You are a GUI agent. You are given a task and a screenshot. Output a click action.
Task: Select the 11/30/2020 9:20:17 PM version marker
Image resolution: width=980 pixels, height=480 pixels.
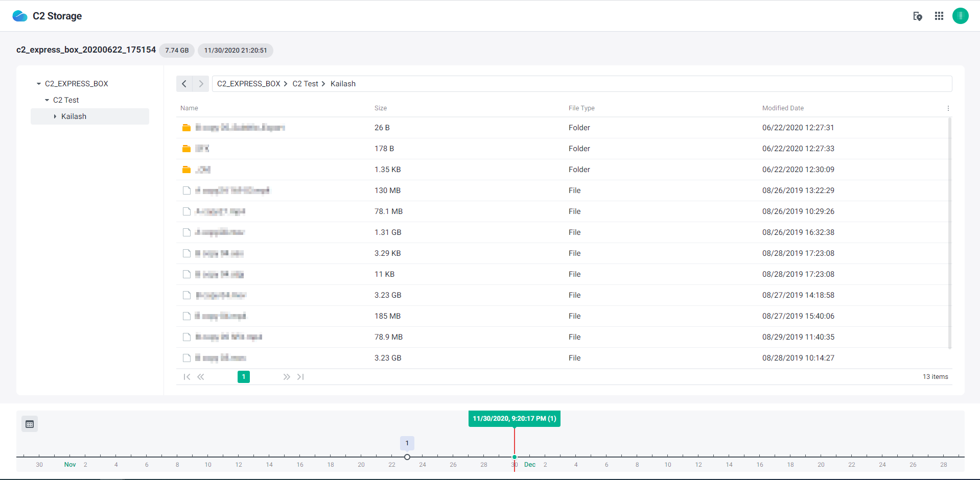(x=514, y=457)
